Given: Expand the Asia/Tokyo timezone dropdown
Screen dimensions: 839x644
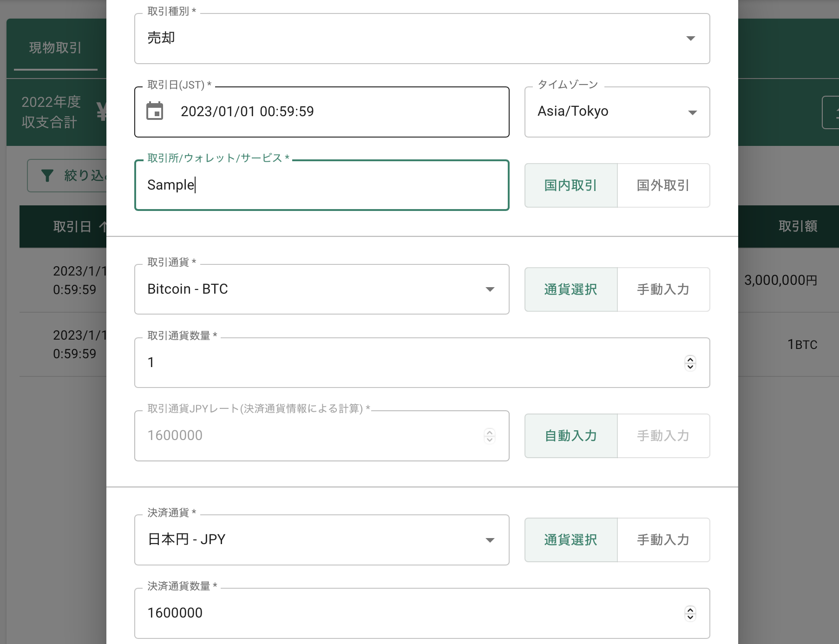Looking at the screenshot, I should (617, 112).
